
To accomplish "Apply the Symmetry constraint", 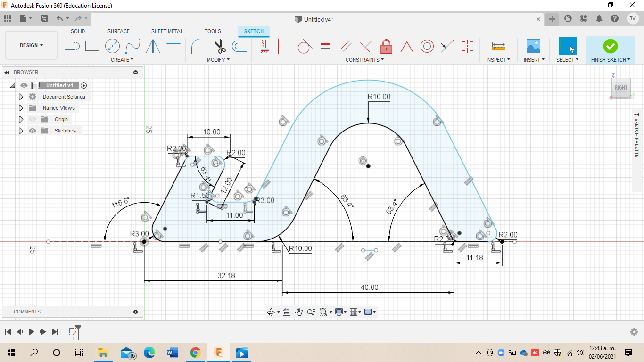I will (467, 46).
